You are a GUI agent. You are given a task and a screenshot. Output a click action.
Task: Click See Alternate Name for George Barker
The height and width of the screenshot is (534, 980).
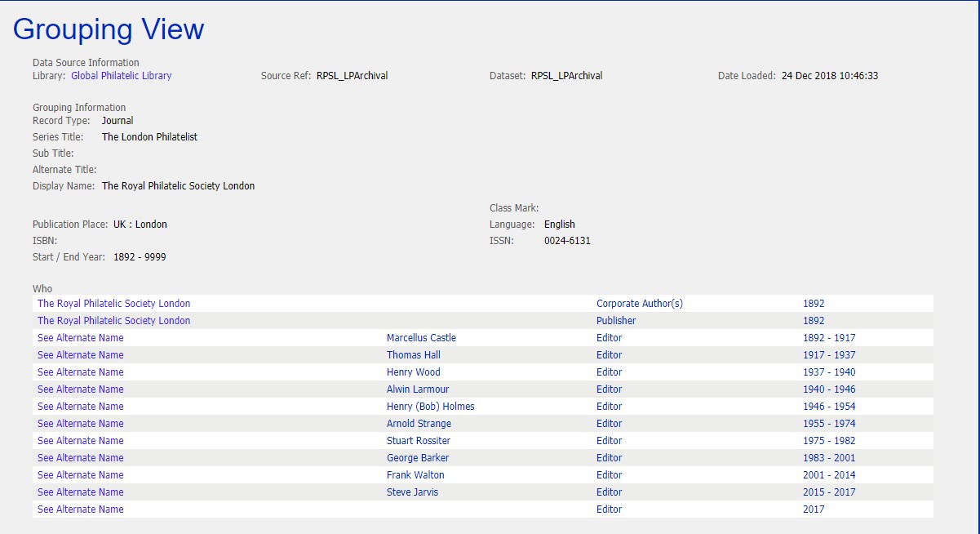tap(81, 458)
